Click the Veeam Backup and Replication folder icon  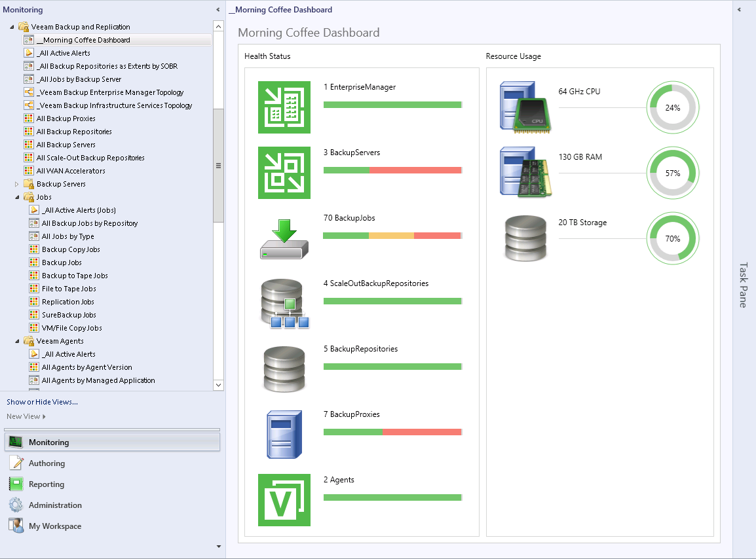pos(23,26)
